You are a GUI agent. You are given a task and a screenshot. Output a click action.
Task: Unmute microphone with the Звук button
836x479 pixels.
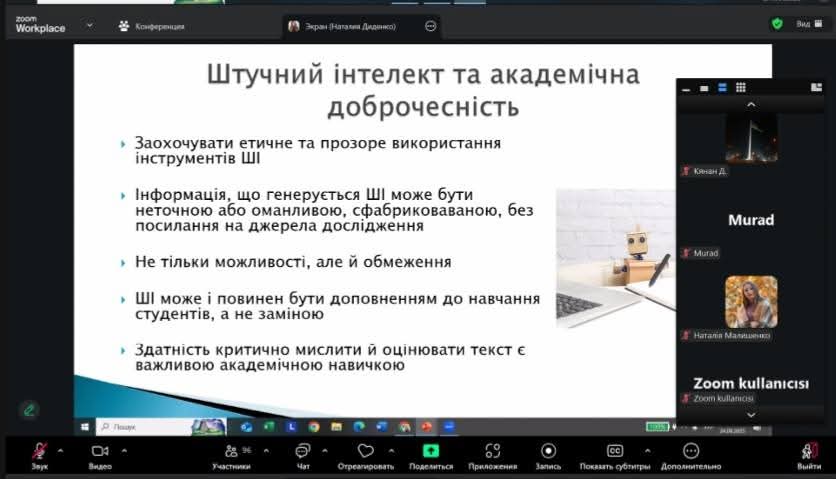tap(39, 453)
